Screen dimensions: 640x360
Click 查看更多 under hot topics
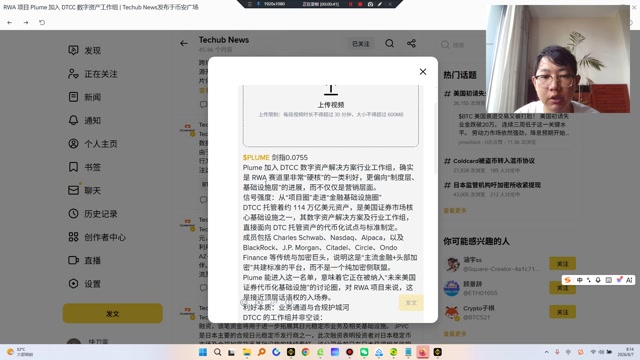[x=455, y=211]
